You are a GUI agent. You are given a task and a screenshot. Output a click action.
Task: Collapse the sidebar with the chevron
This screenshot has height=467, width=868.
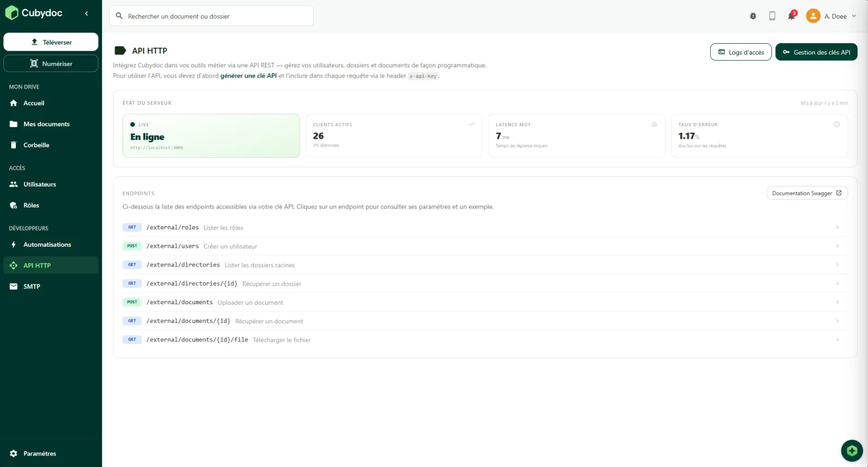point(86,14)
